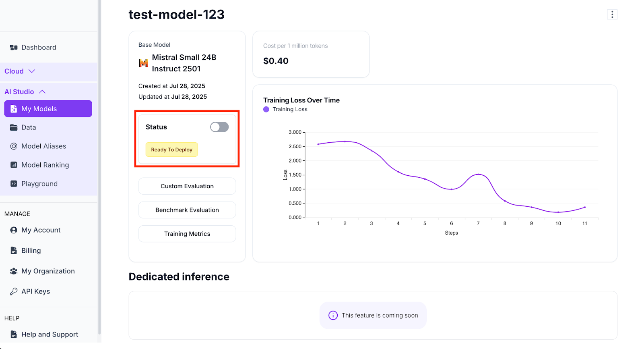The width and height of the screenshot is (644, 349).
Task: Click the Custom Evaluation button
Action: pos(187,186)
